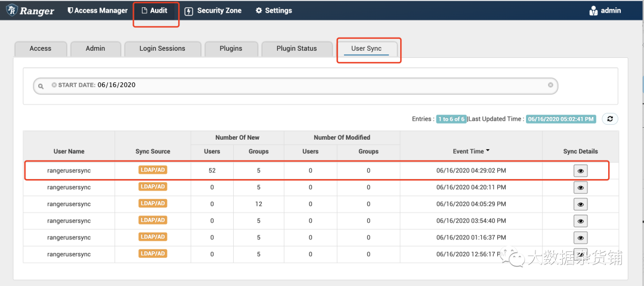Switch to the Plugin Status tab

(x=296, y=49)
